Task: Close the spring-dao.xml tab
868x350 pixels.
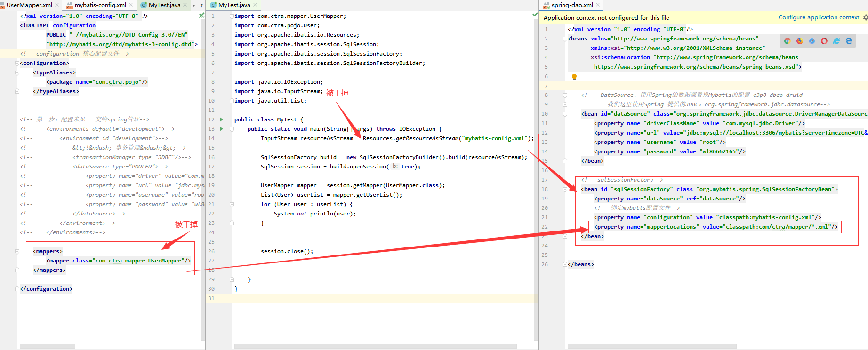Action: (x=598, y=5)
